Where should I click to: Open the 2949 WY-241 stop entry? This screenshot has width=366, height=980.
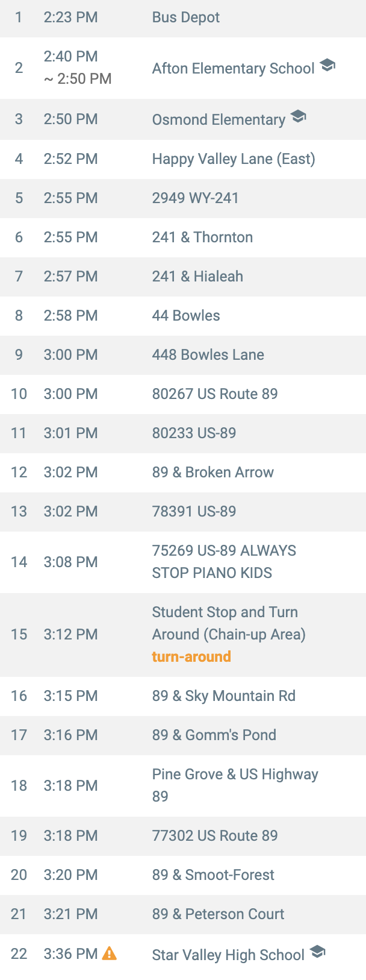tap(195, 198)
